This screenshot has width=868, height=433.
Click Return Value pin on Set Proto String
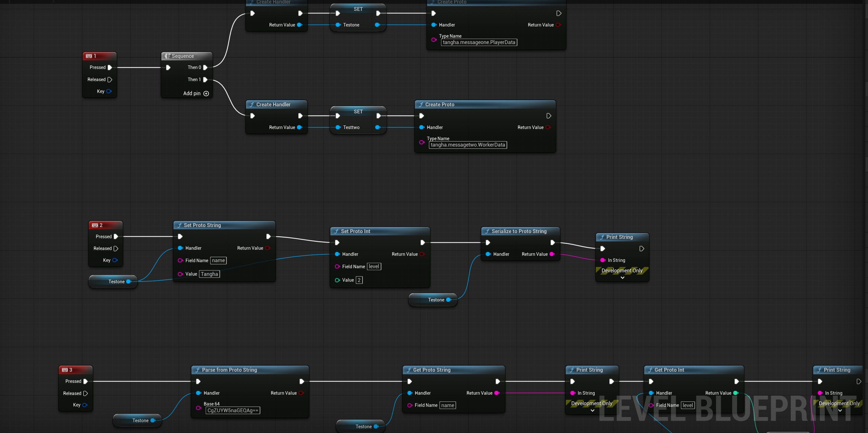pos(268,248)
